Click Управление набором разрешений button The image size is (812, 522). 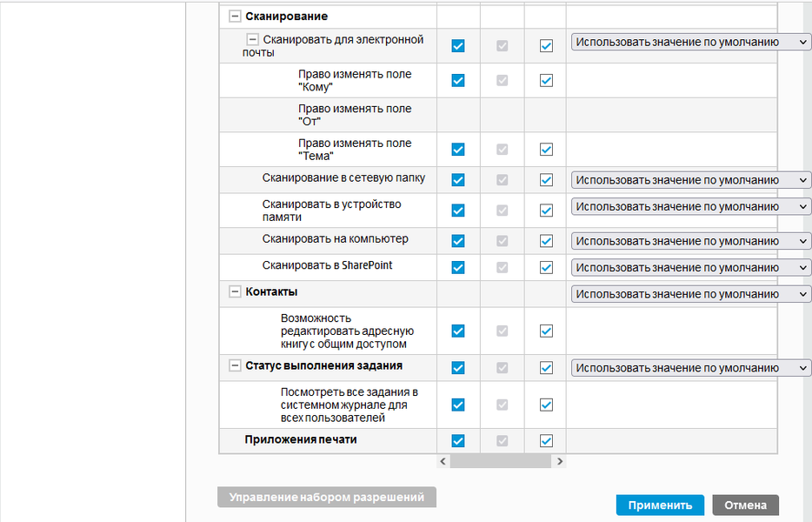[326, 498]
